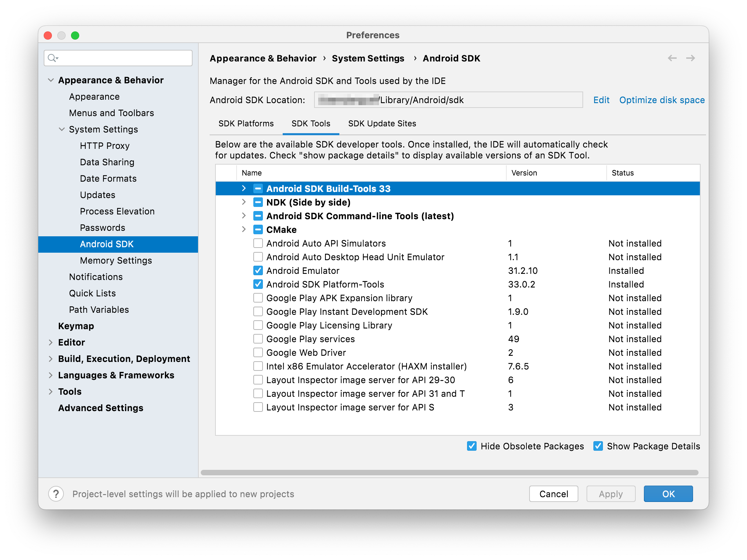
Task: Click the horizontal scrollbar at the bottom
Action: tap(449, 473)
